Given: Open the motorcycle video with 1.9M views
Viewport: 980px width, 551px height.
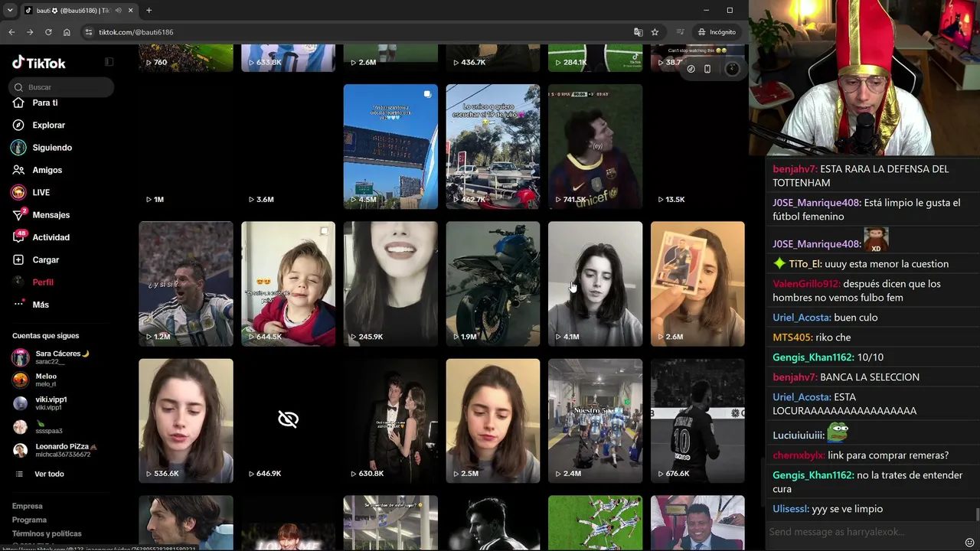Looking at the screenshot, I should tap(493, 284).
